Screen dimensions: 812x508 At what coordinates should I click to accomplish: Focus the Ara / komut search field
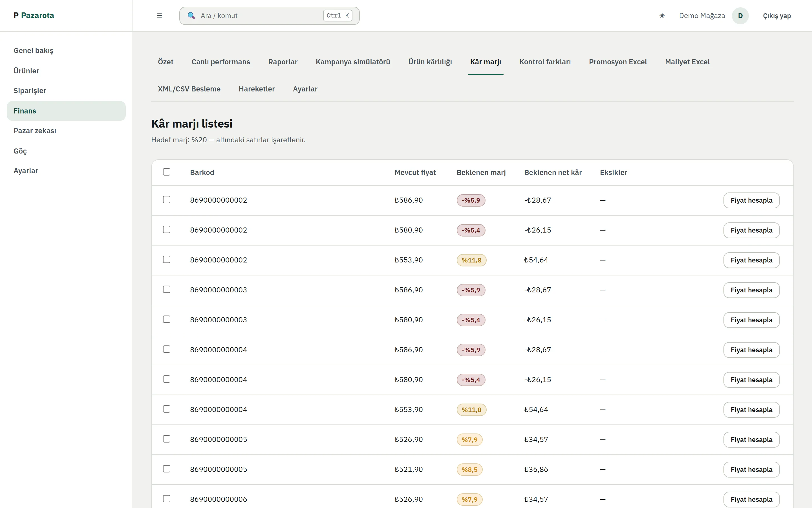[x=270, y=16]
